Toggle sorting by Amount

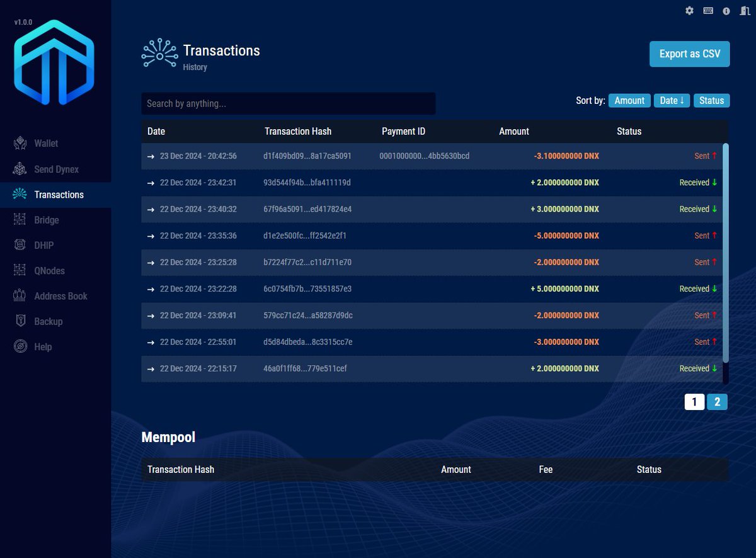point(629,100)
